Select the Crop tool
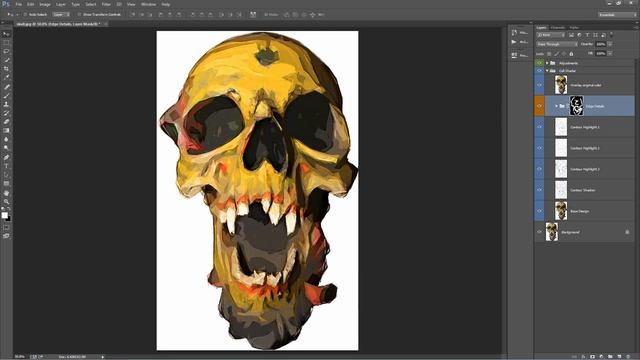Image resolution: width=640 pixels, height=360 pixels. pyautogui.click(x=6, y=69)
